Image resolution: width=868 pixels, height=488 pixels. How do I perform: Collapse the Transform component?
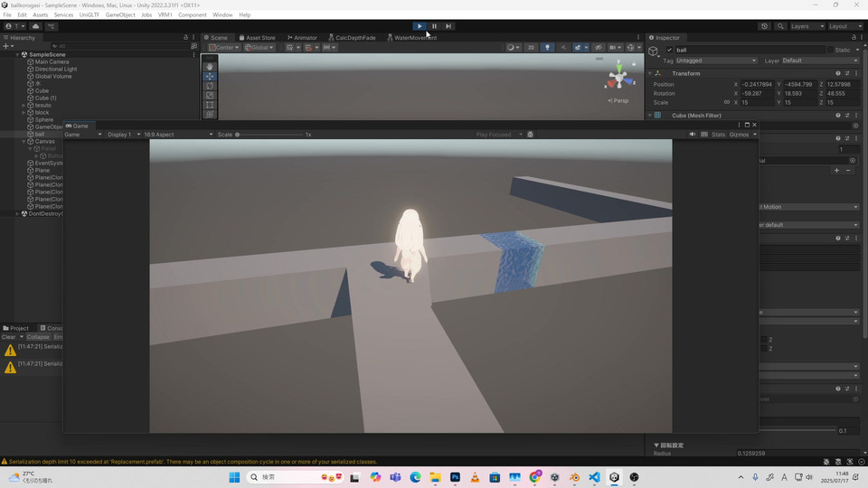650,73
